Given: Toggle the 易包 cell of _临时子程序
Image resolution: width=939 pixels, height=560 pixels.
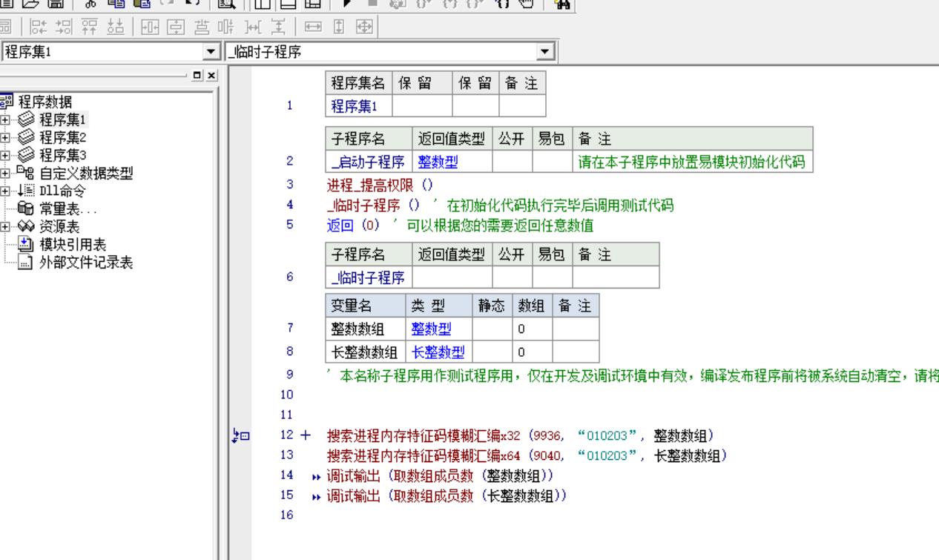Looking at the screenshot, I should click(x=551, y=278).
